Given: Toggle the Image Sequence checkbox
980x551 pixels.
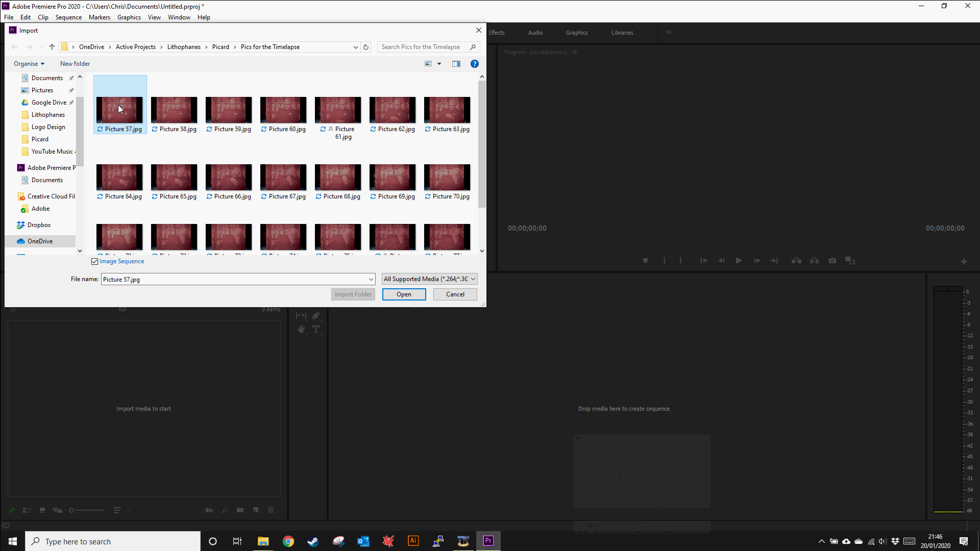Looking at the screenshot, I should [94, 261].
